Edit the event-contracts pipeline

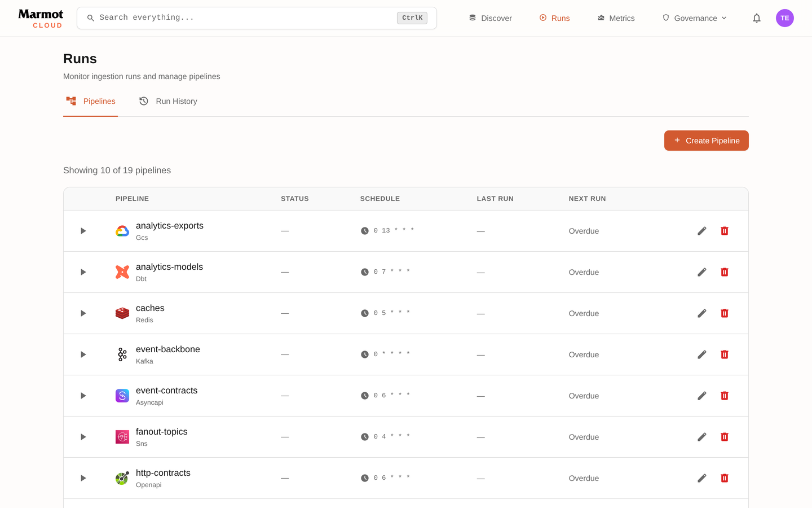pos(702,396)
